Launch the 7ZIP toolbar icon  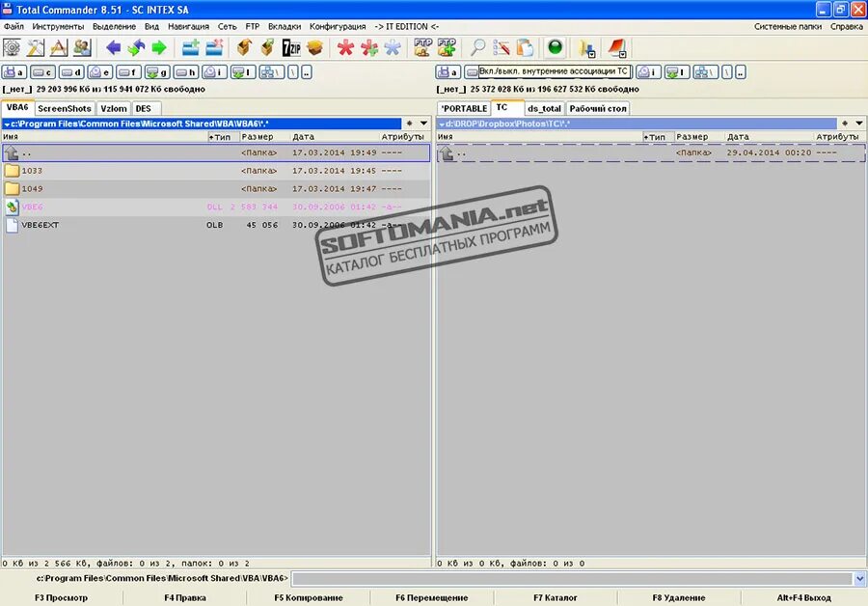[291, 48]
